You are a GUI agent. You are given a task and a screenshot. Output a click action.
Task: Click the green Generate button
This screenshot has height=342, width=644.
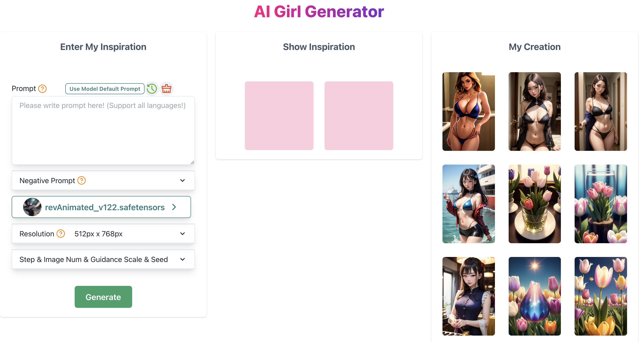103,297
